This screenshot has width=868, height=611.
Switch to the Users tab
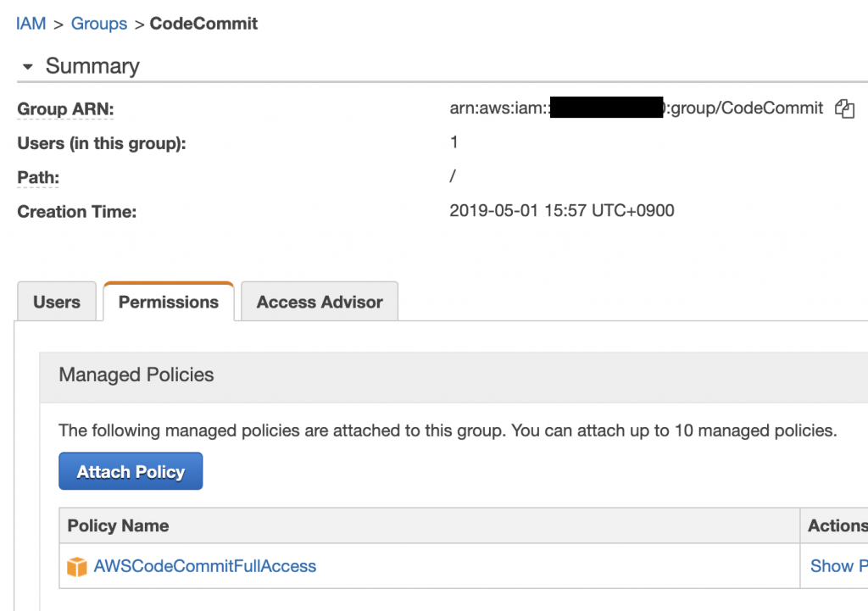[x=57, y=302]
